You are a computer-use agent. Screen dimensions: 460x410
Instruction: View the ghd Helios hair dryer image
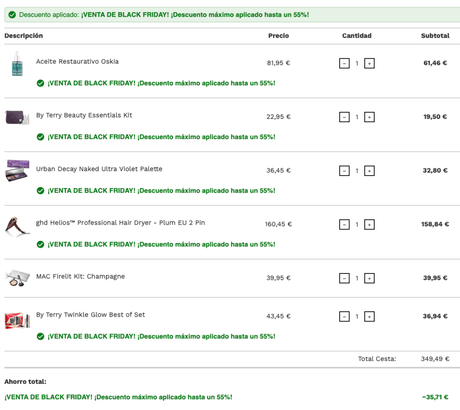[17, 226]
